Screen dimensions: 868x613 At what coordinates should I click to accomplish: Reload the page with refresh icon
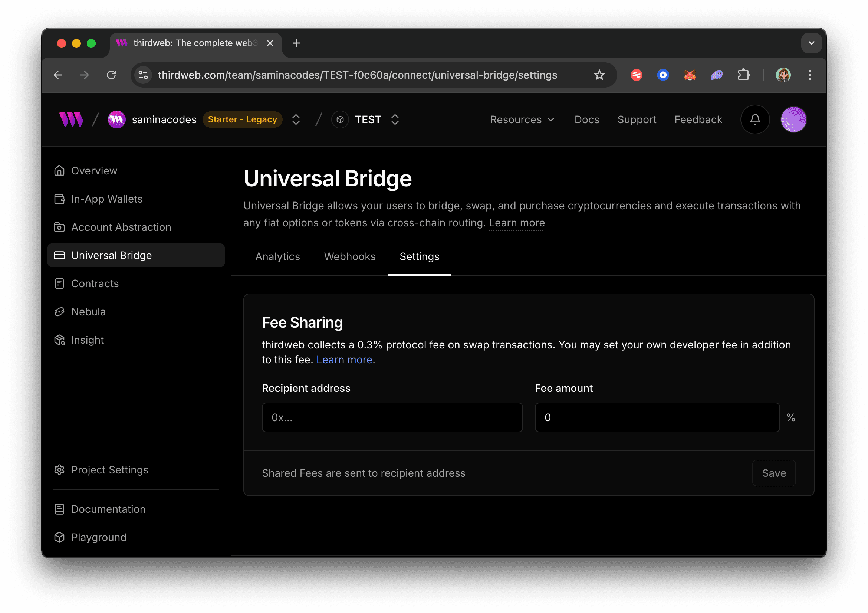(111, 75)
